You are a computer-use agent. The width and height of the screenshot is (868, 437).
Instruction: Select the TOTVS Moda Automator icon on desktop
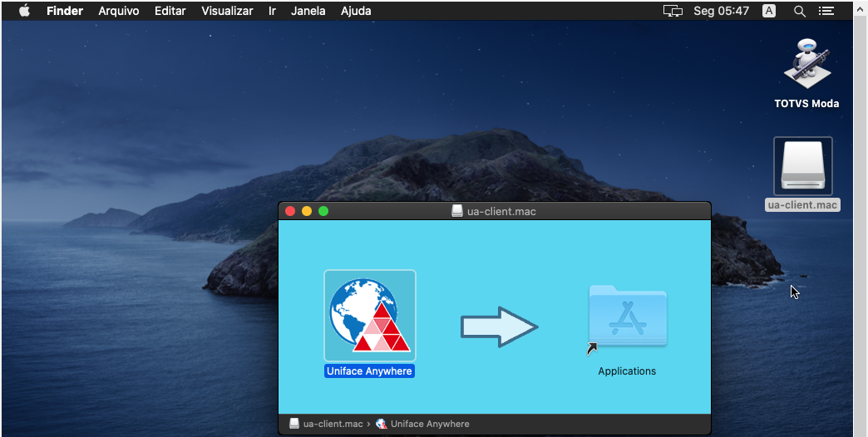[806, 66]
